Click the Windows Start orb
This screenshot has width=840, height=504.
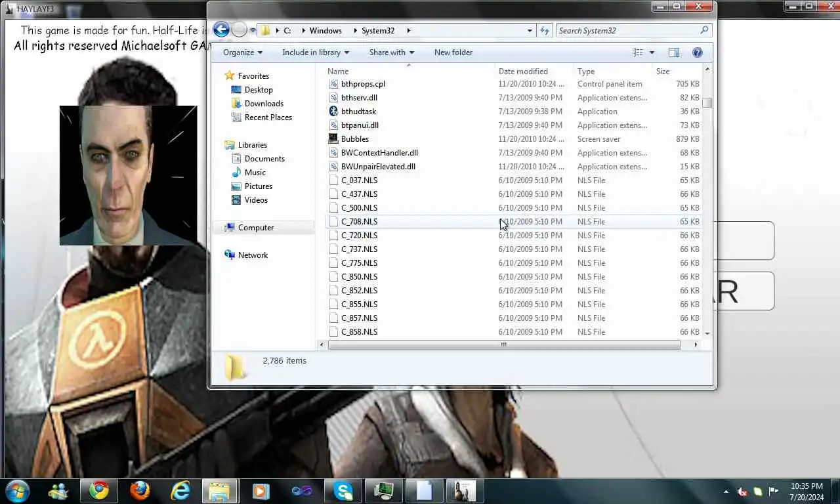(x=17, y=491)
